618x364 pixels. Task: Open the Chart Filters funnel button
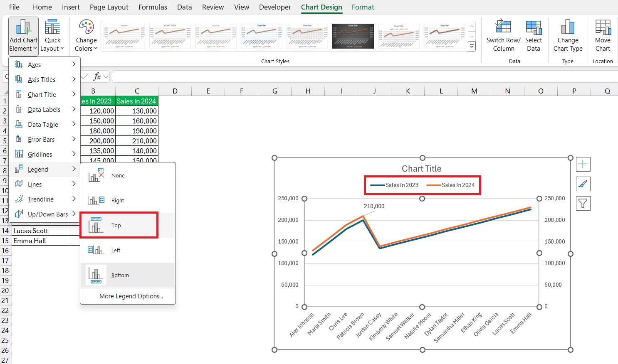point(583,203)
